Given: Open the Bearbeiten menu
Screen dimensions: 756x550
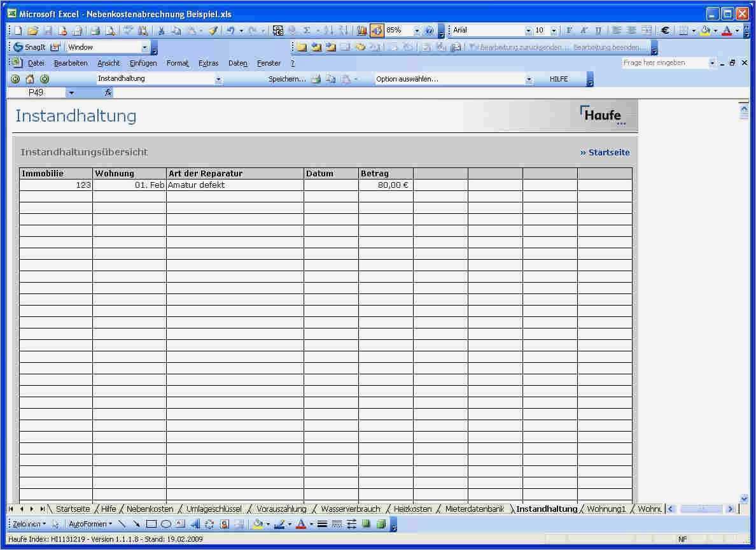Looking at the screenshot, I should [71, 63].
